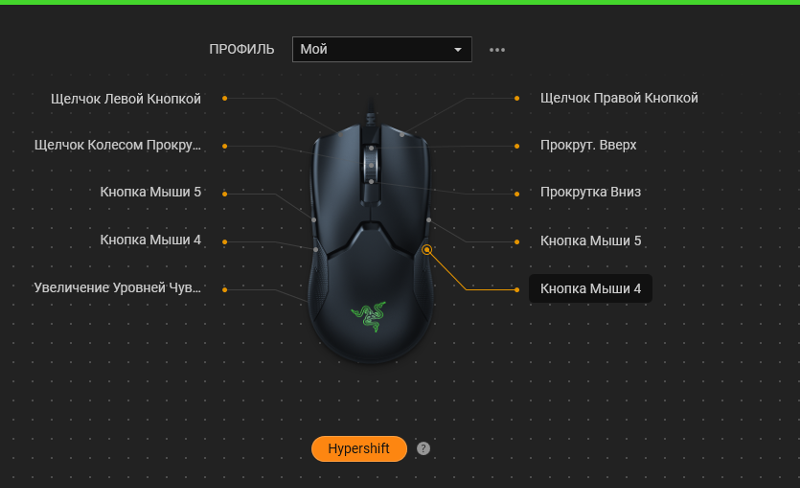Click the orange dot beside Щелчок Левой Кнопкой

[224, 98]
